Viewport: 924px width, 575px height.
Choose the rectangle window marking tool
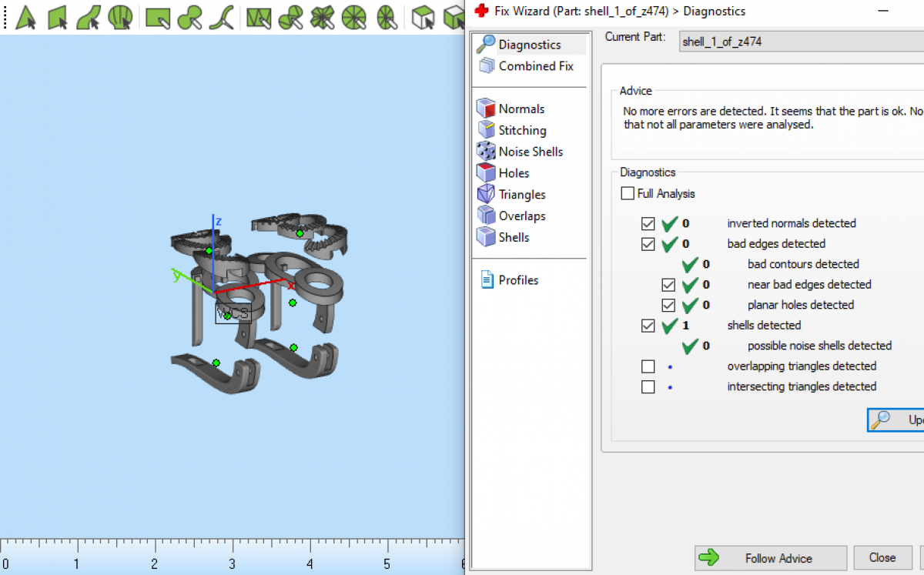157,16
